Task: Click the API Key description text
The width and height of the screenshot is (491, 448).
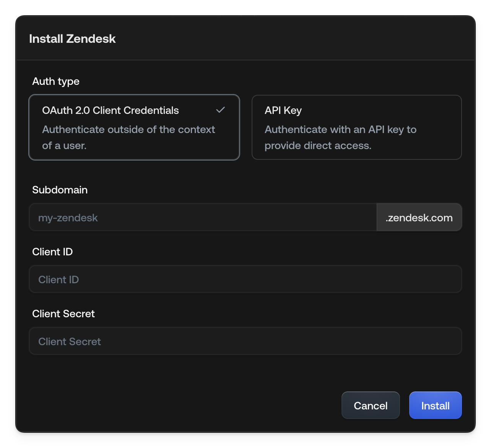Action: pyautogui.click(x=340, y=137)
